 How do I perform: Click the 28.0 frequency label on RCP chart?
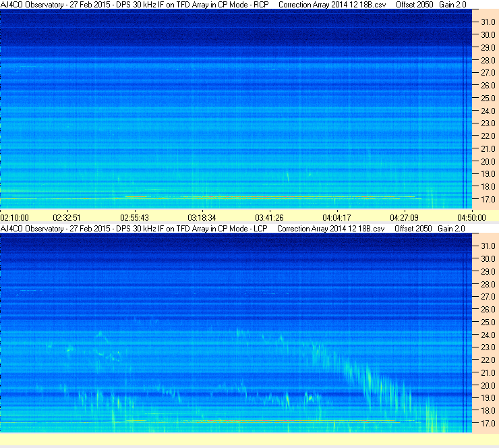click(x=488, y=60)
